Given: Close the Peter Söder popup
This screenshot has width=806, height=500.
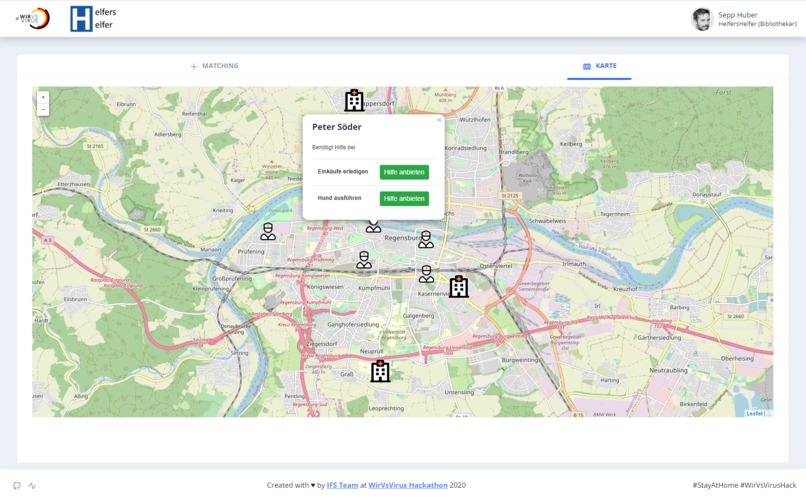Looking at the screenshot, I should 439,120.
